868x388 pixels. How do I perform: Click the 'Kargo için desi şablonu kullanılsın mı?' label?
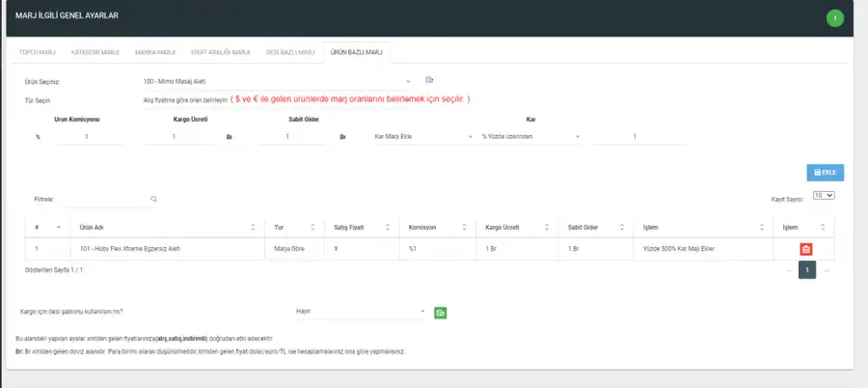pyautogui.click(x=70, y=312)
